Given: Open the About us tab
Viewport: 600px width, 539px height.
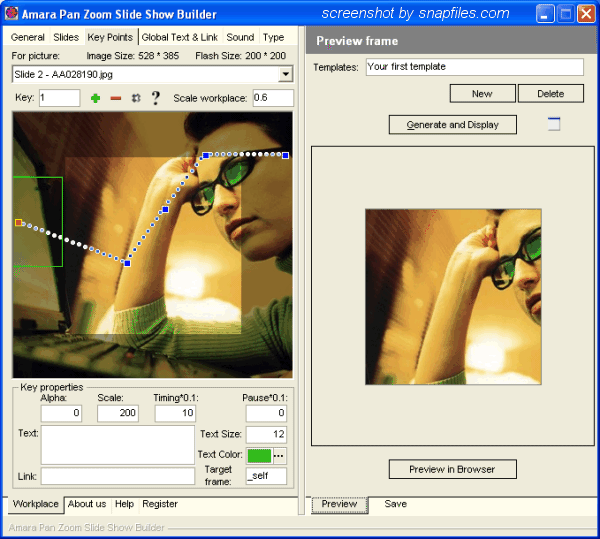Looking at the screenshot, I should coord(87,504).
